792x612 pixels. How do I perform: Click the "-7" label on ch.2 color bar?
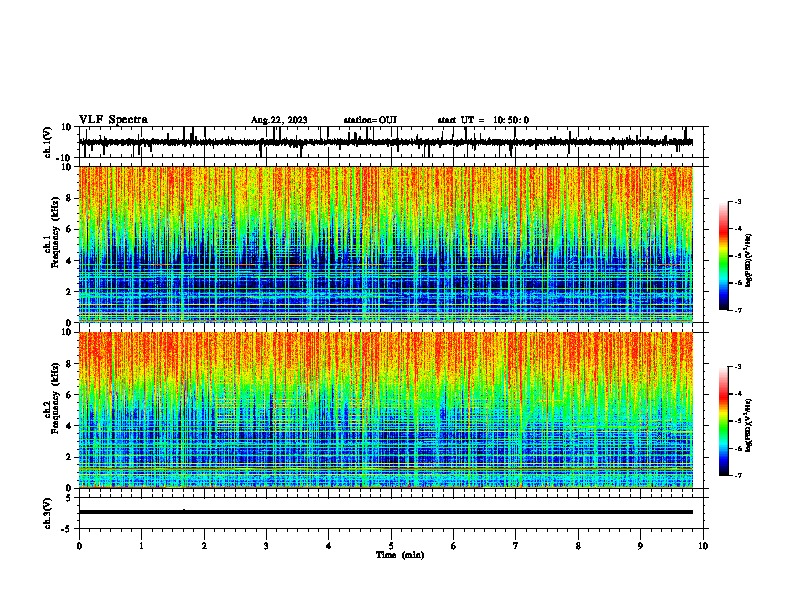click(x=737, y=475)
